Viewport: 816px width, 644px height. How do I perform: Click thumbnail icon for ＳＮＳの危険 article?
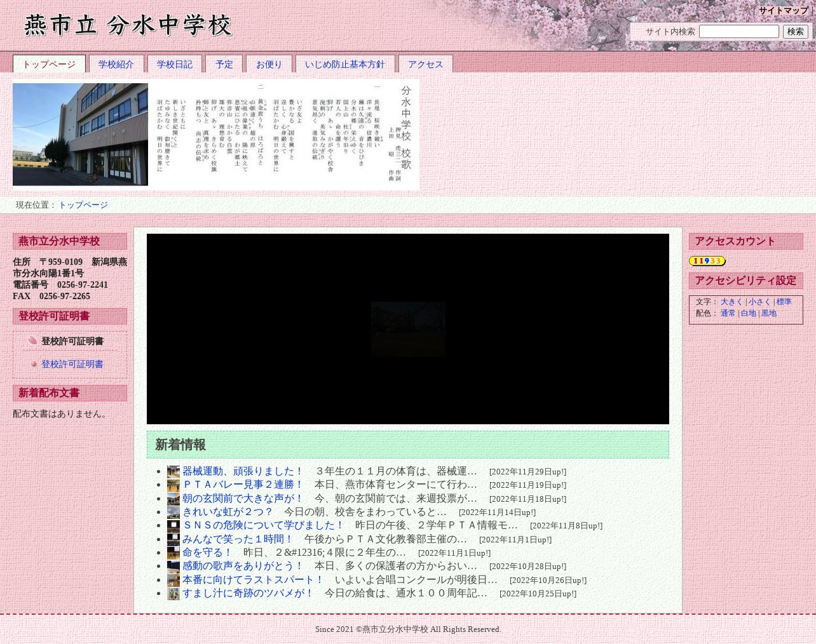[x=173, y=526]
